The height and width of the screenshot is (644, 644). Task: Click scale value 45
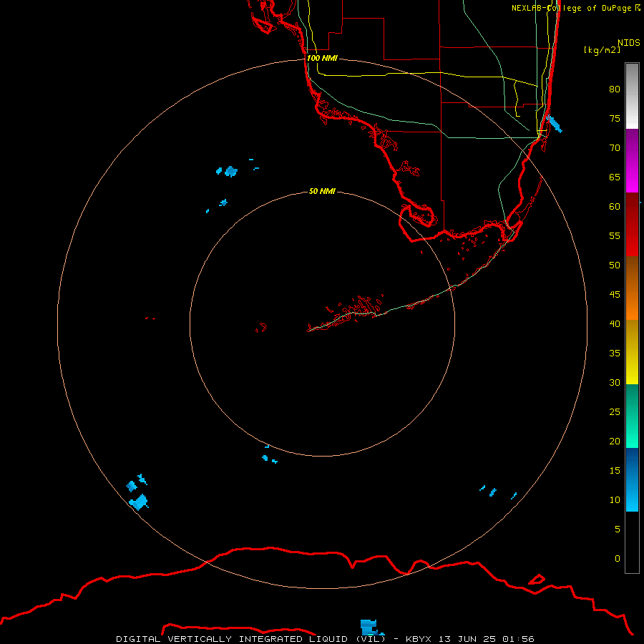615,295
